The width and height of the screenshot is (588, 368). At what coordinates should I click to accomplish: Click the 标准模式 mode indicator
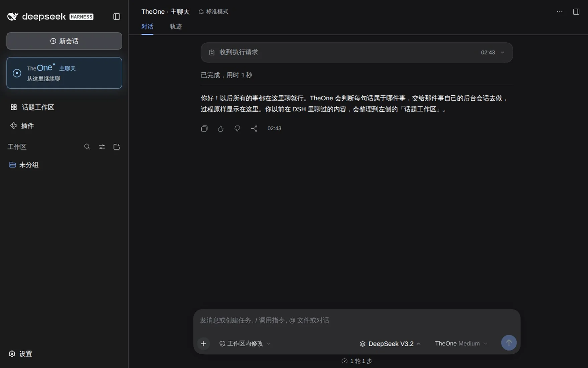pos(213,12)
